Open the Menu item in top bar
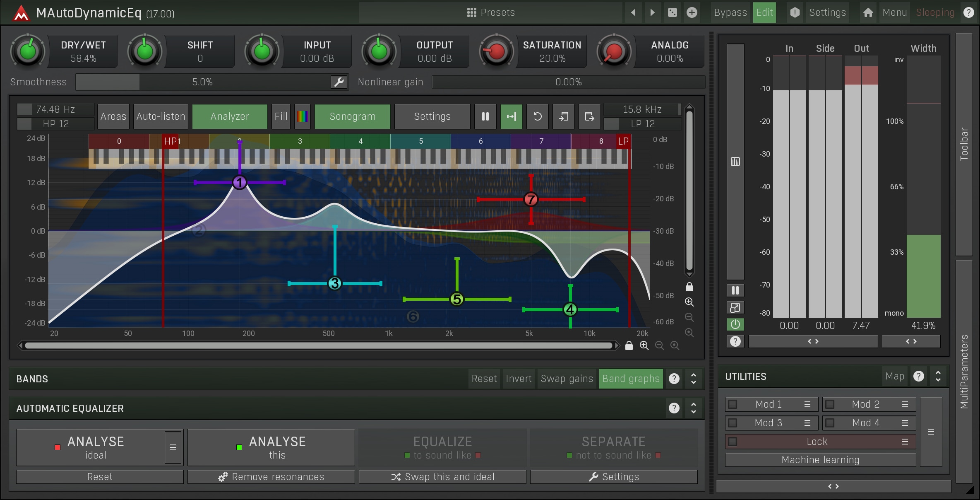This screenshot has height=500, width=980. pos(894,12)
